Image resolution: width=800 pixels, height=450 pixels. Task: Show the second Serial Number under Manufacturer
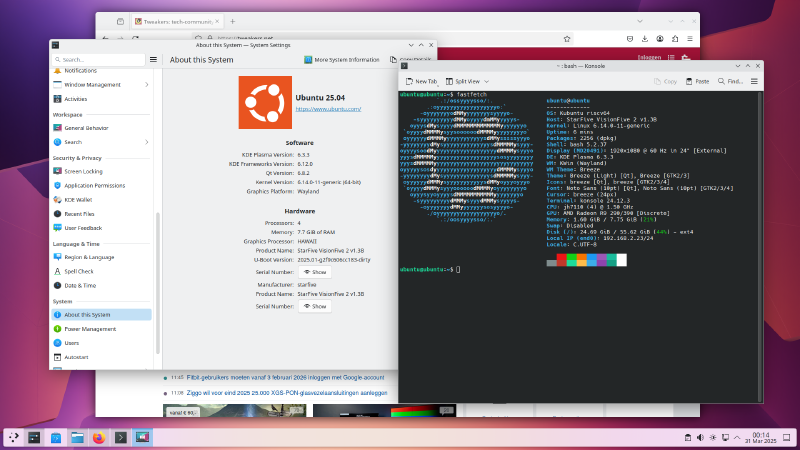click(x=315, y=307)
